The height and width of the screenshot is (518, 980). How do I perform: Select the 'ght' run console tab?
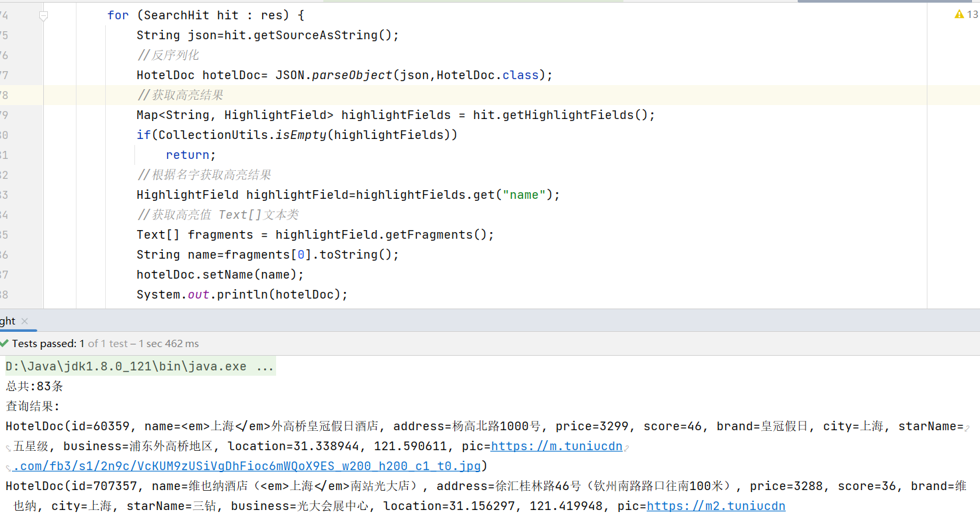point(7,320)
